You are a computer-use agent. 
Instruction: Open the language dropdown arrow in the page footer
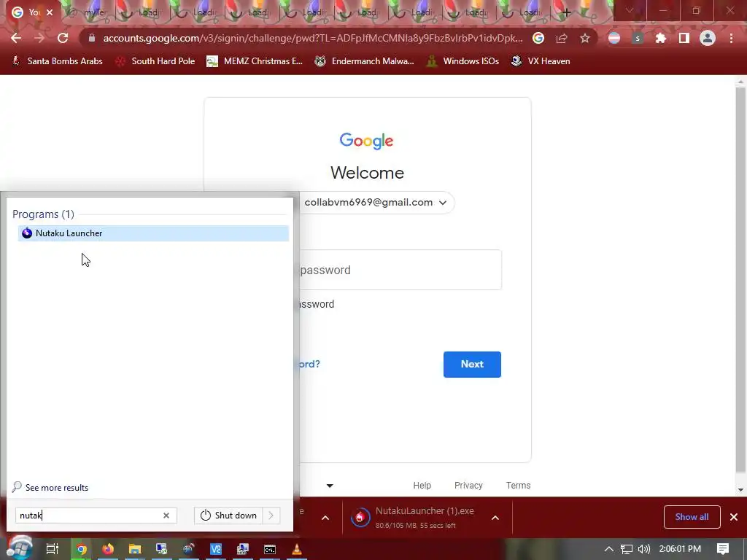tap(330, 486)
